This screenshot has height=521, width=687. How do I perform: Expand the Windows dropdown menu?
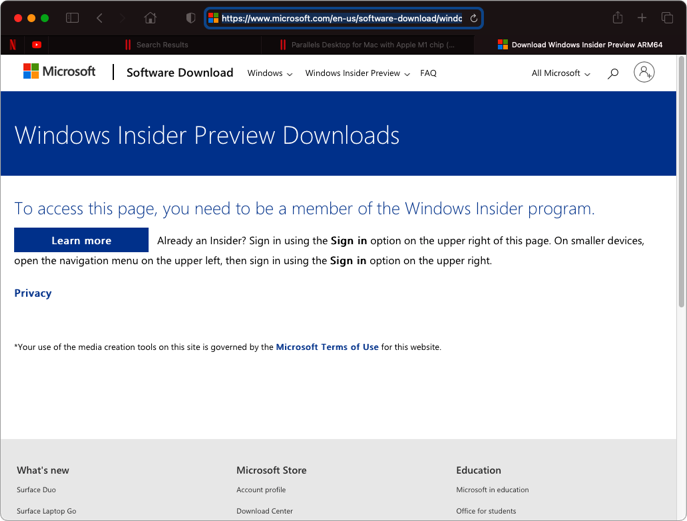click(269, 73)
